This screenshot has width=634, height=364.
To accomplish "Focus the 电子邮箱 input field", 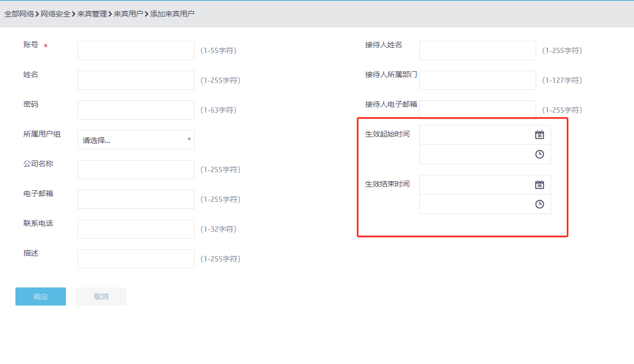I will (x=136, y=199).
